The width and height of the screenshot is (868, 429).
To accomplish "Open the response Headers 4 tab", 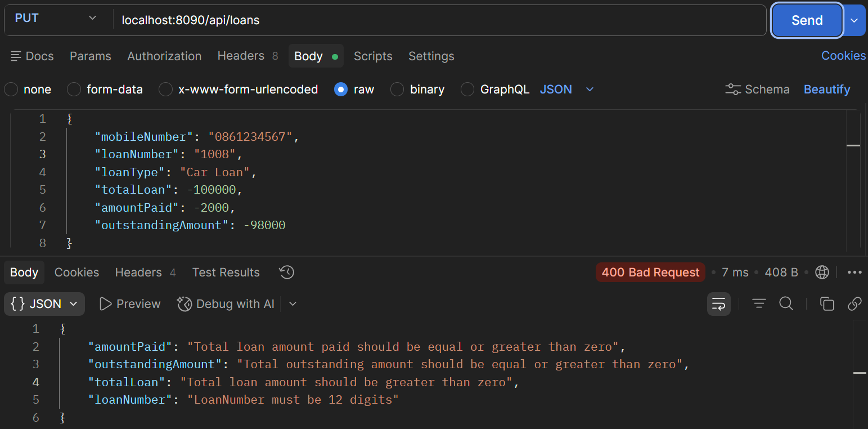I will 145,272.
